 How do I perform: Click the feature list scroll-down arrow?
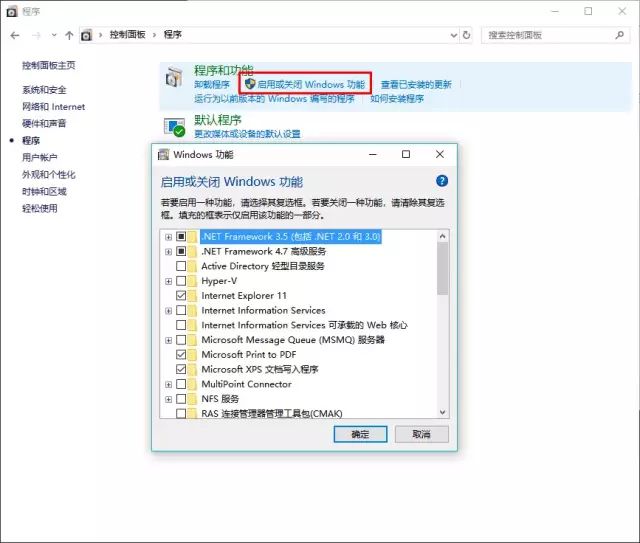click(442, 412)
